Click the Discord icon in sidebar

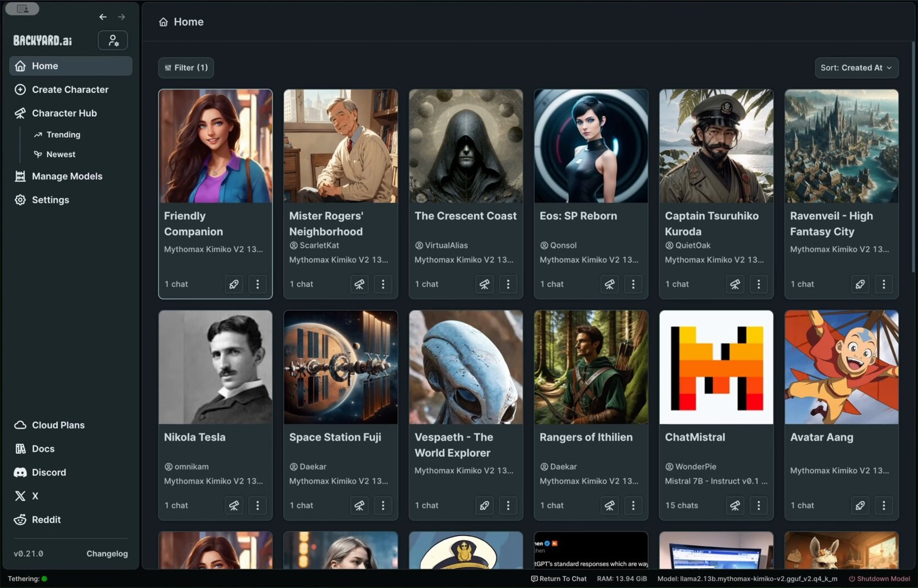pyautogui.click(x=20, y=472)
